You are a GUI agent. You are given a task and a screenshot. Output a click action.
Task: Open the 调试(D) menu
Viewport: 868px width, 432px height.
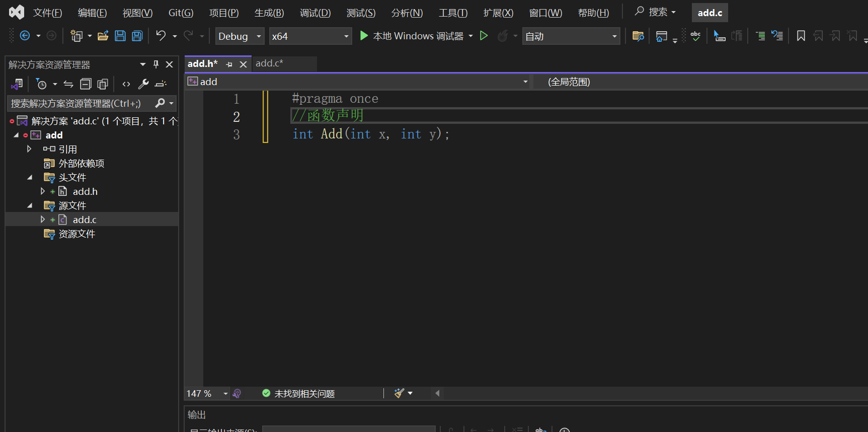(315, 13)
